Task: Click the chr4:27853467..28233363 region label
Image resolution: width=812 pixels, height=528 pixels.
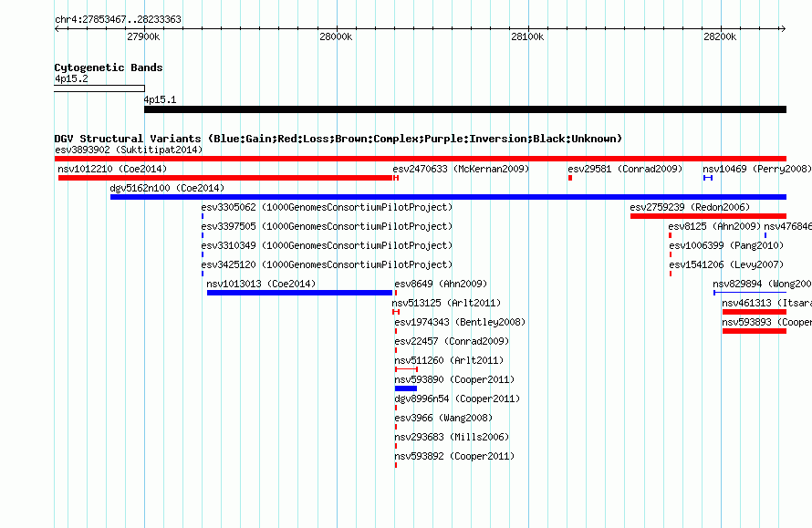Action: pos(118,20)
